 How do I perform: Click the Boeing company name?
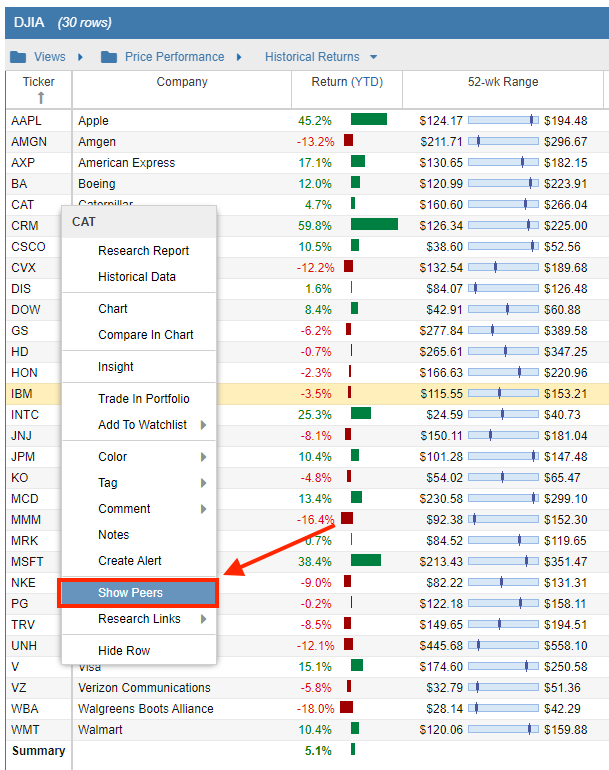pos(97,184)
